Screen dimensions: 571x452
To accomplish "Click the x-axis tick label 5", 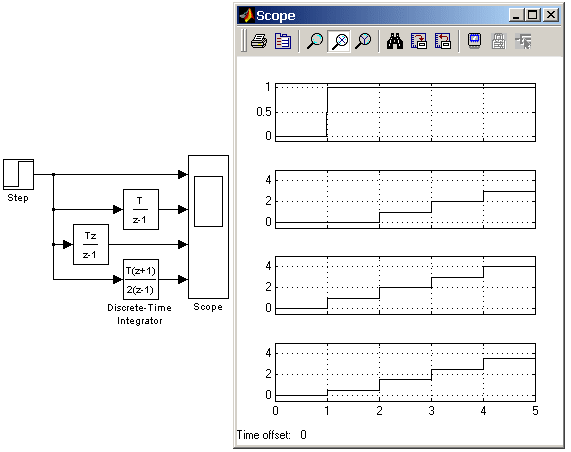I will [x=535, y=411].
